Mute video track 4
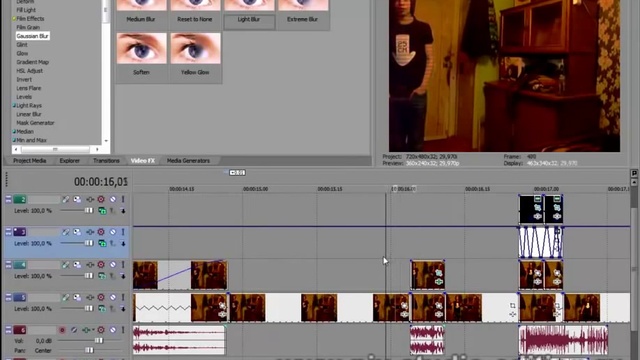The width and height of the screenshot is (640, 360). [x=113, y=265]
